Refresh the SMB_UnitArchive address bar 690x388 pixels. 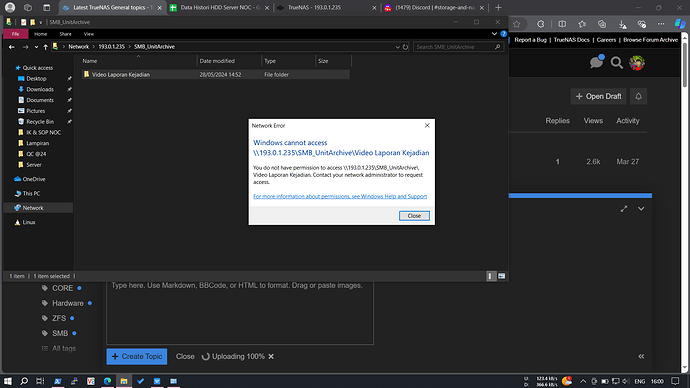(405, 47)
